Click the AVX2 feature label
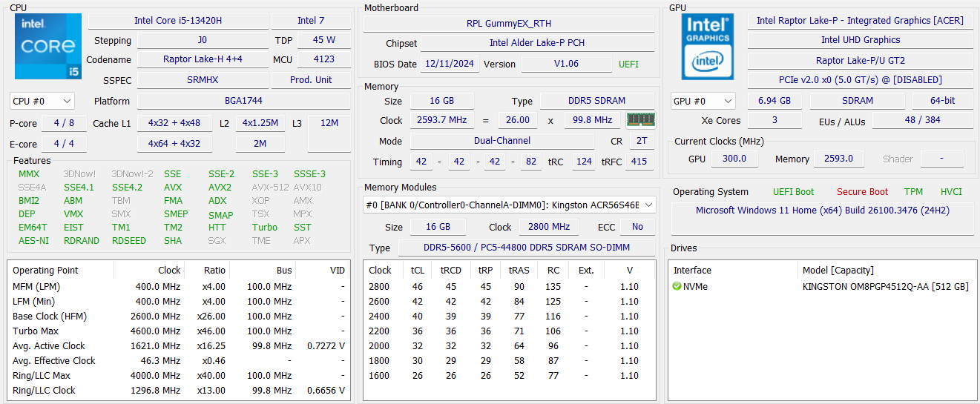Viewport: 980px width, 404px height. click(220, 188)
